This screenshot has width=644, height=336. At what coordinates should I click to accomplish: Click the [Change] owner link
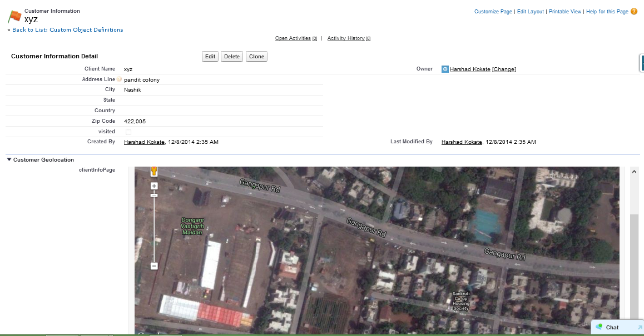point(504,69)
